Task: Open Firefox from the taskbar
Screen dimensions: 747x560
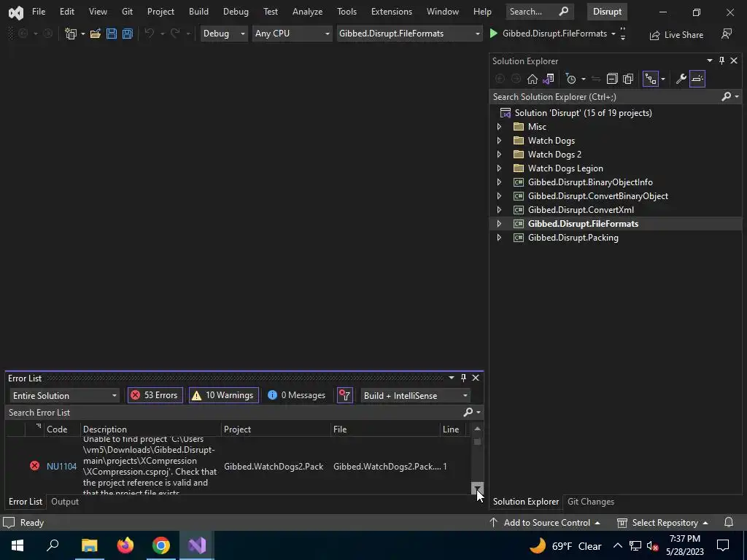Action: tap(125, 545)
